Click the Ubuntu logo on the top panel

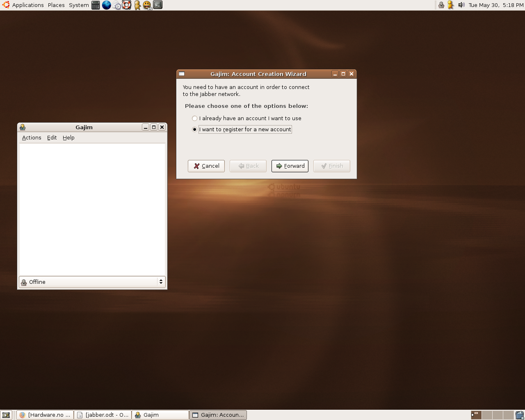tap(6, 5)
